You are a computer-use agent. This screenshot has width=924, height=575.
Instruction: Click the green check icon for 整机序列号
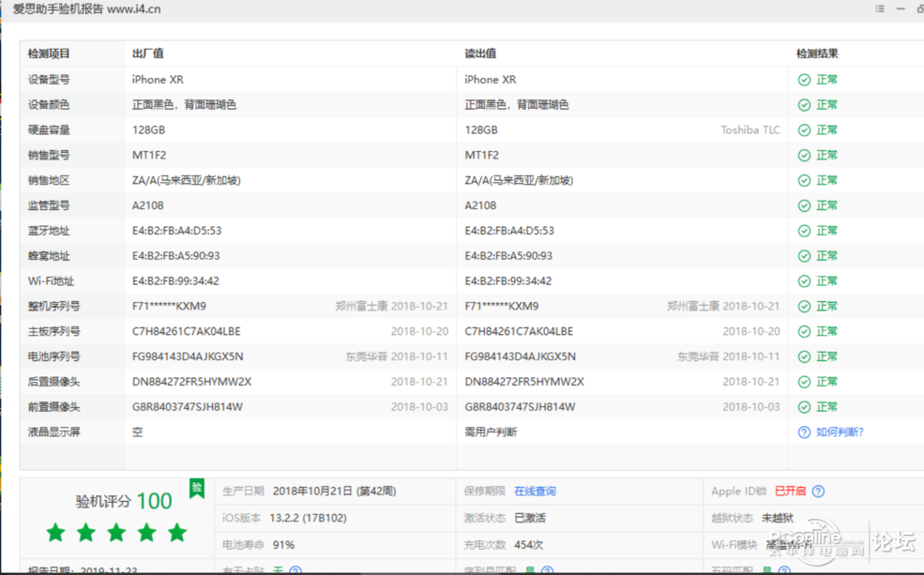click(804, 307)
